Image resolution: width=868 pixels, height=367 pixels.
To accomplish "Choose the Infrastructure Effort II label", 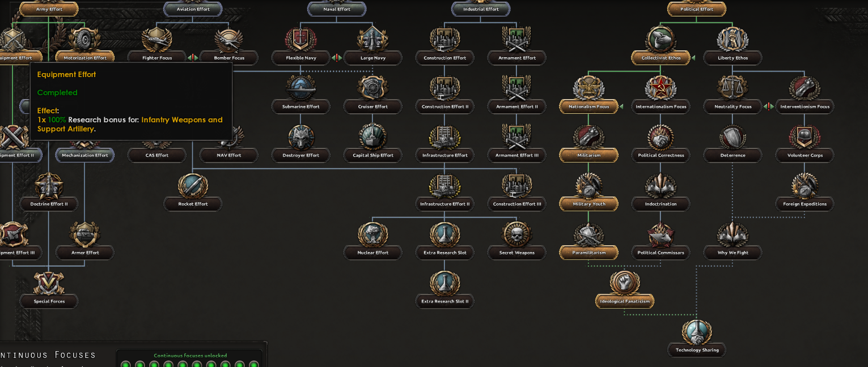I will point(445,204).
